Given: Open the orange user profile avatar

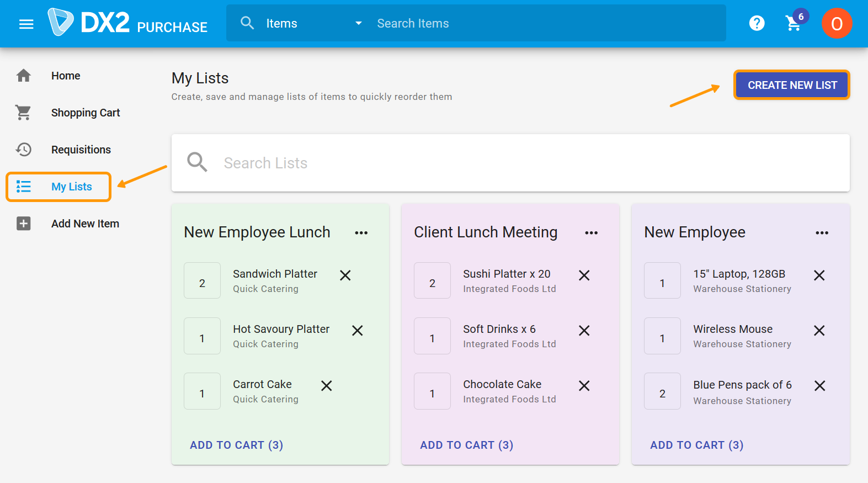Looking at the screenshot, I should point(837,23).
